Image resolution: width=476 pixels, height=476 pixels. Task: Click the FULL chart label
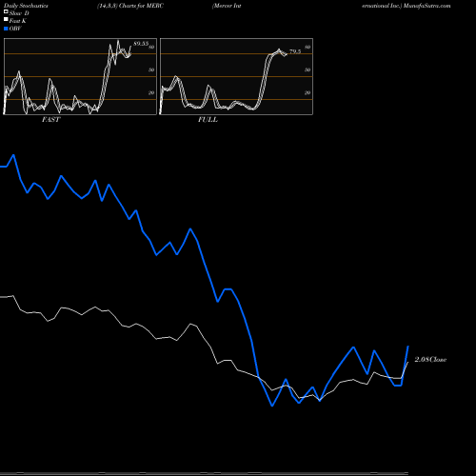pyautogui.click(x=208, y=120)
